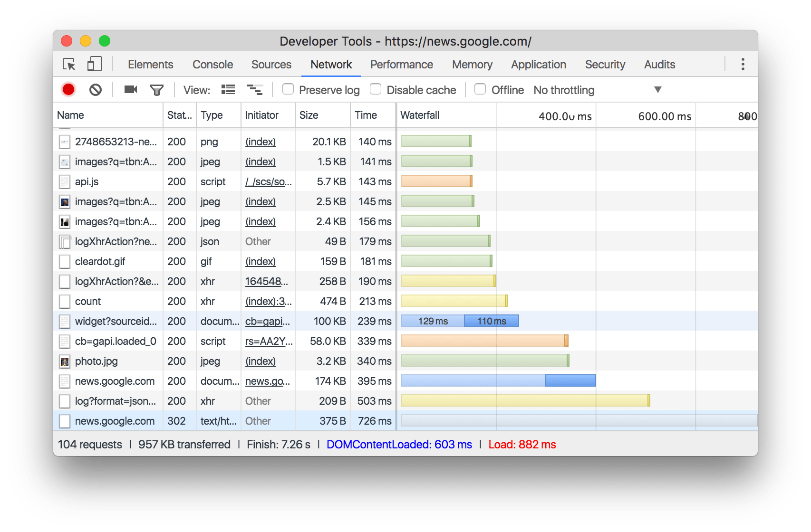This screenshot has height=532, width=811.
Task: Click the red record network log button
Action: 68,90
